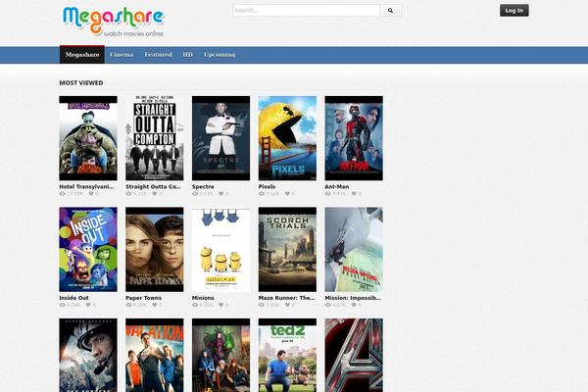This screenshot has height=392, width=588.
Task: Click the eye icon under Ant-Man
Action: (x=327, y=194)
